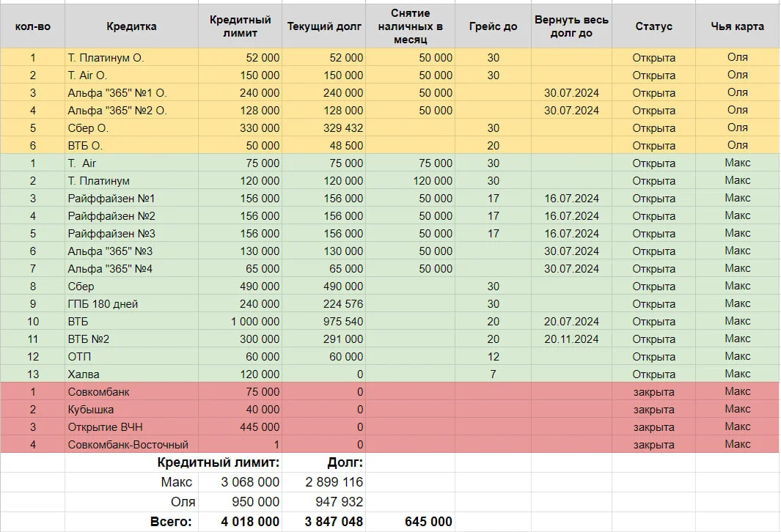Select 'Снятие наличных в месяц' header
The image size is (781, 532).
click(x=410, y=26)
